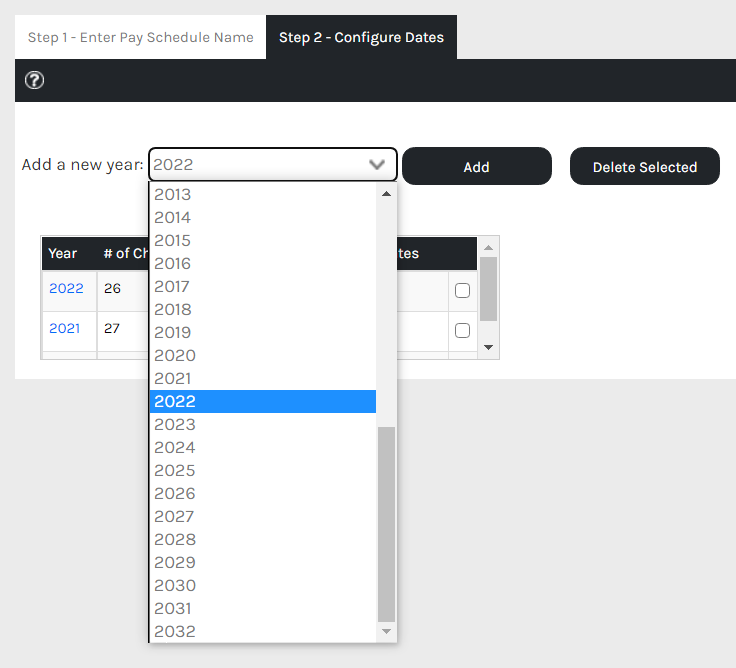Tick the checkbox for the 2021 row
The image size is (736, 668).
coord(462,330)
